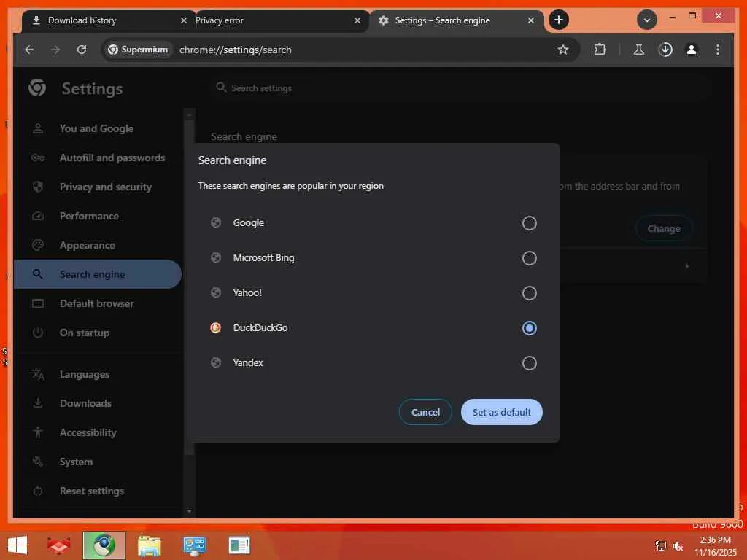This screenshot has height=560, width=747.
Task: Click Set as default button
Action: (x=502, y=413)
